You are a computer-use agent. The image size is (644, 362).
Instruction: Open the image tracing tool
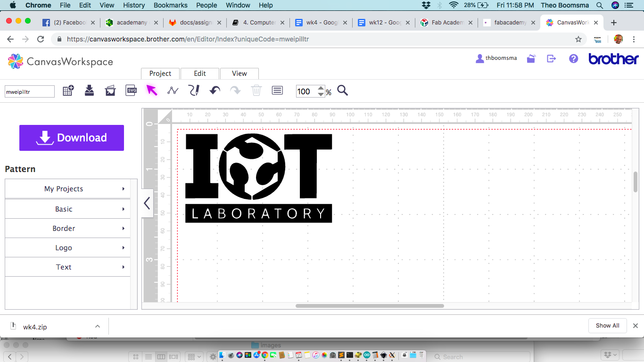[x=110, y=90]
